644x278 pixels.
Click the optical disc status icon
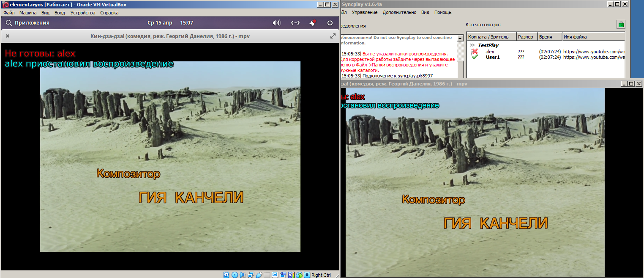[x=235, y=275]
